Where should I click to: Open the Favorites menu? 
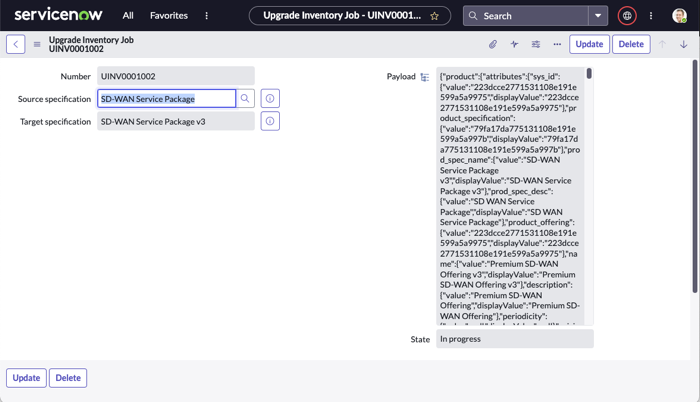[x=169, y=16]
